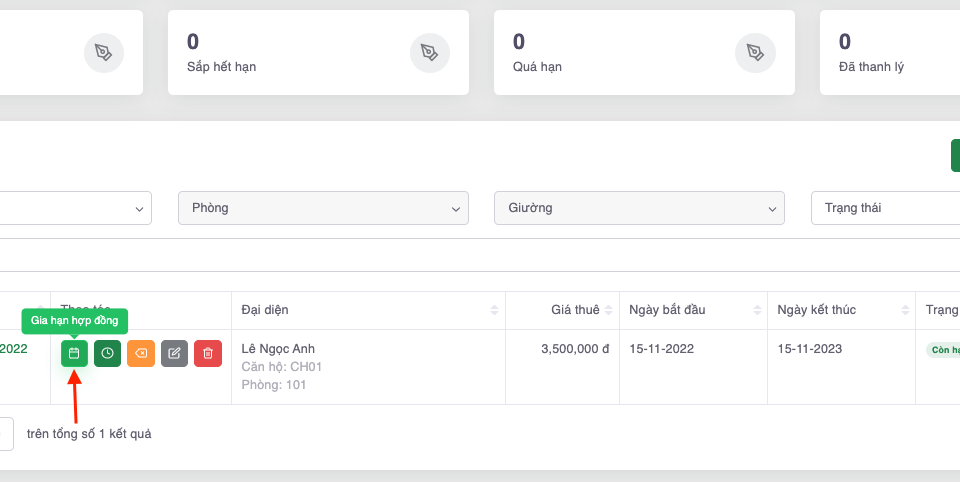Open the Trạng thái dropdown filter
Viewport: 960px width, 482px height.
click(x=885, y=208)
